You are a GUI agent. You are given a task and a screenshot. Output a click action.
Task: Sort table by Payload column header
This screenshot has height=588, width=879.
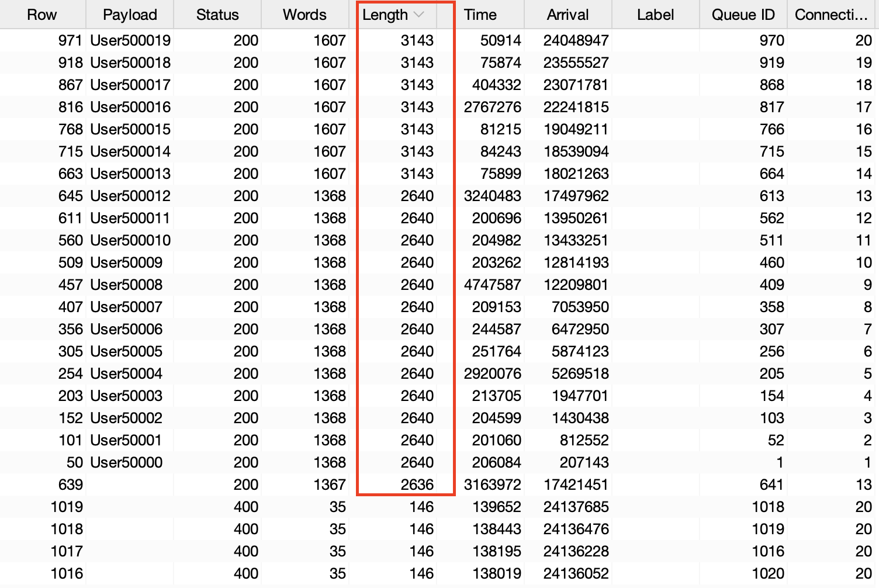[130, 15]
